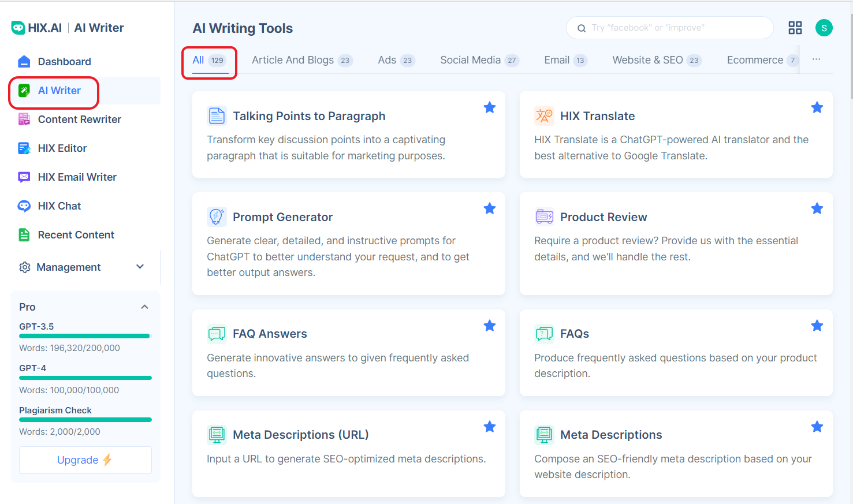Click the Upgrade button

[x=85, y=460]
